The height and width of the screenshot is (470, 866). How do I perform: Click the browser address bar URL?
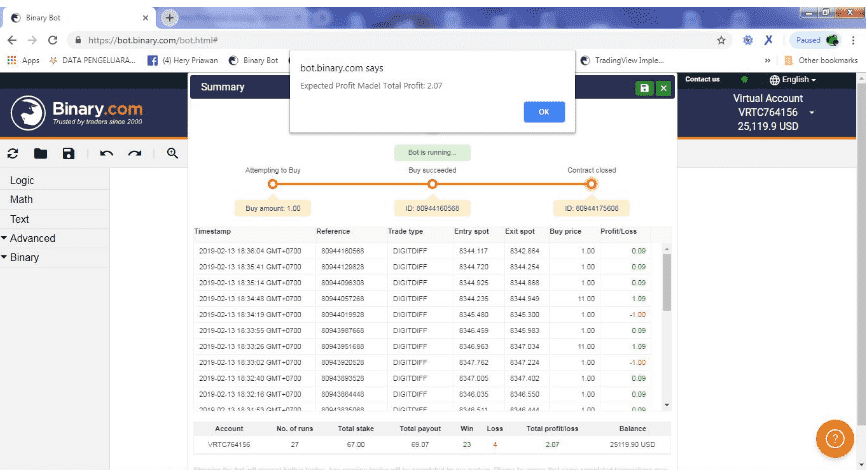coord(153,40)
